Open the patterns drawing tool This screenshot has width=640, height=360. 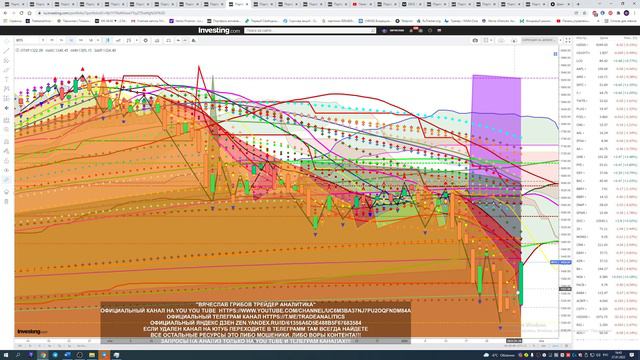pyautogui.click(x=6, y=89)
